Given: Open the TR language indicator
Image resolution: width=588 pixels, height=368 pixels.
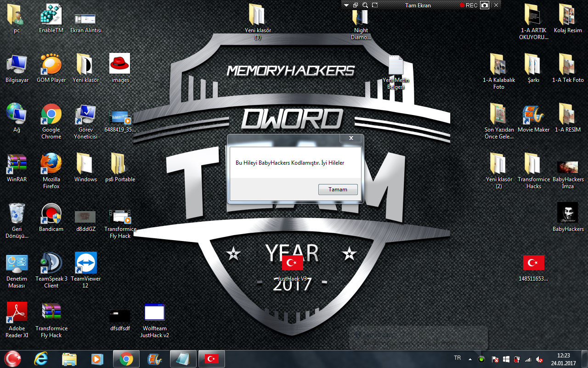Looking at the screenshot, I should coord(457,358).
